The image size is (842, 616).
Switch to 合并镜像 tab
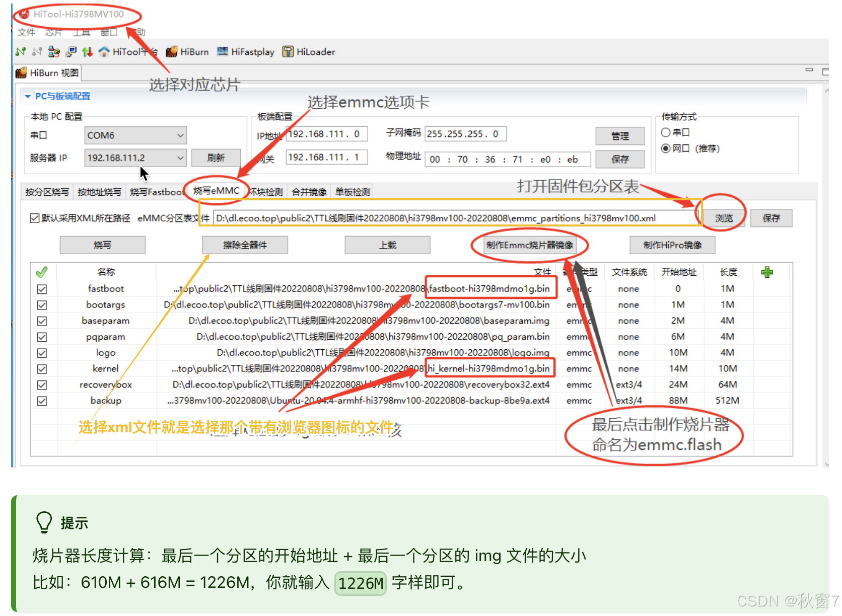point(309,192)
